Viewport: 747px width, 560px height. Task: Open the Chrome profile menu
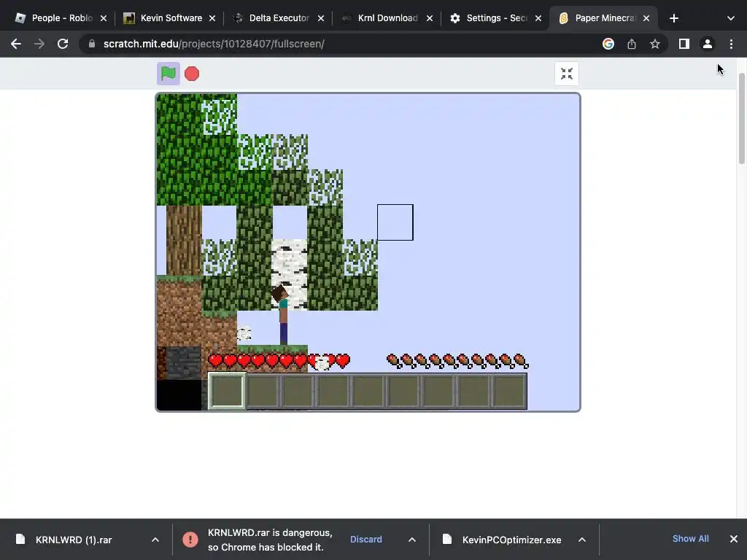708,44
